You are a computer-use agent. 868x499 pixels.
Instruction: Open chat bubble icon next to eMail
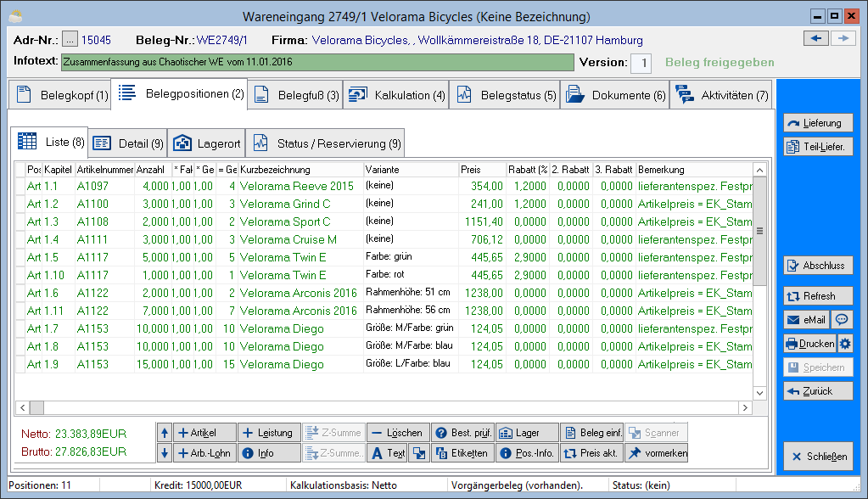pyautogui.click(x=842, y=320)
